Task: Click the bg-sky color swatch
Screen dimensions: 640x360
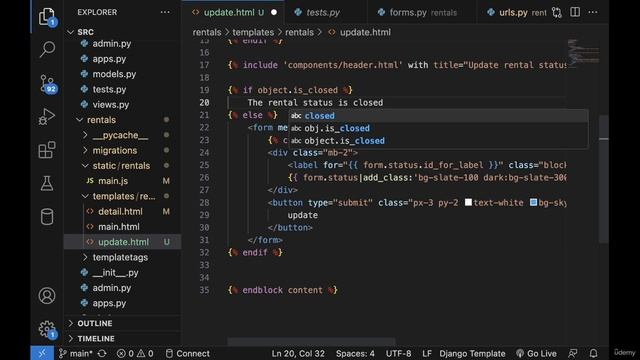Action: click(x=533, y=202)
